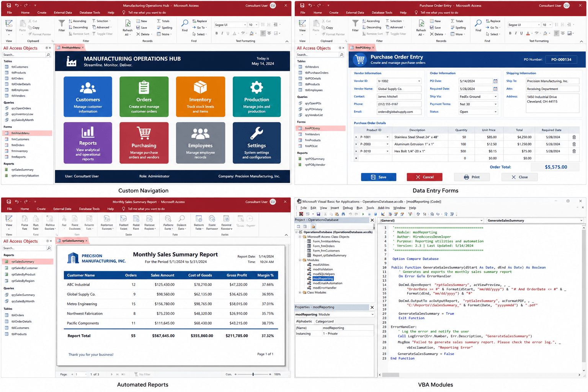Click the View Microsoft Access icon in VBA toolbar
The height and width of the screenshot is (392, 588).
tap(301, 214)
